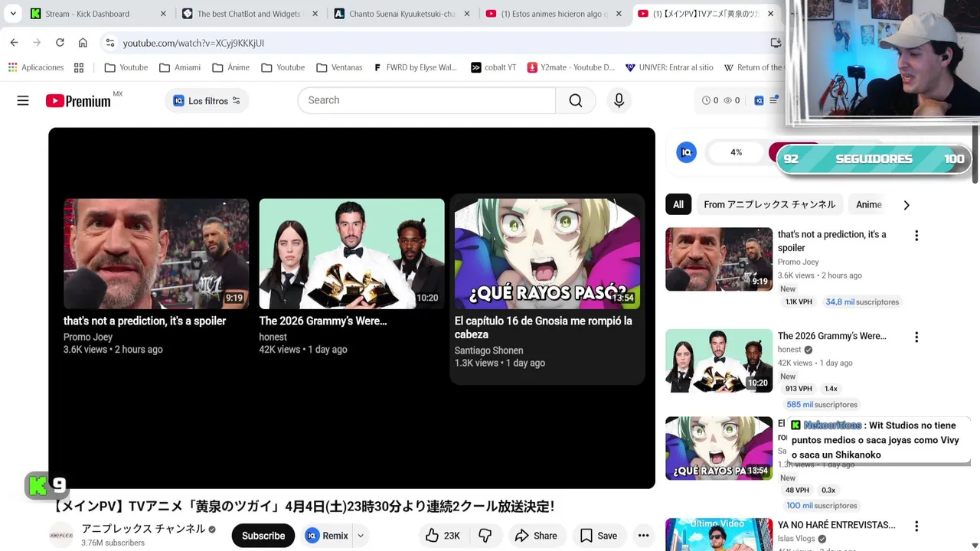Click the search magnifier button
This screenshot has width=980, height=551.
coord(576,100)
